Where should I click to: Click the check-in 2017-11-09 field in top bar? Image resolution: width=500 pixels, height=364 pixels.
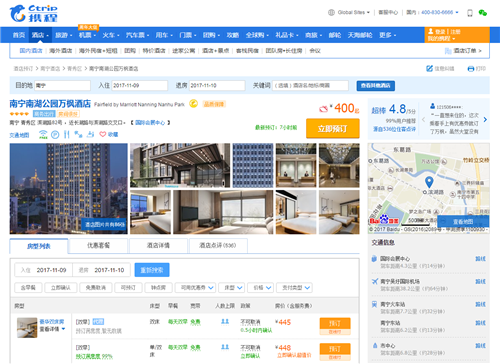(x=140, y=86)
